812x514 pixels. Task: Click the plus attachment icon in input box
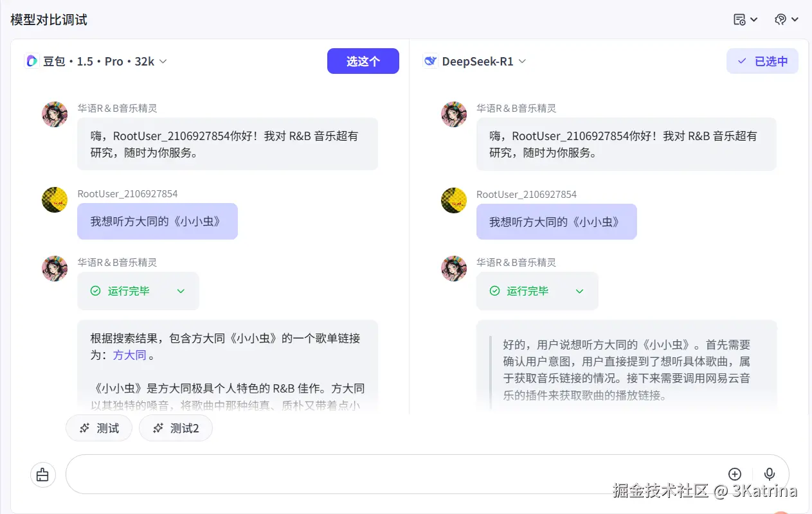click(735, 474)
